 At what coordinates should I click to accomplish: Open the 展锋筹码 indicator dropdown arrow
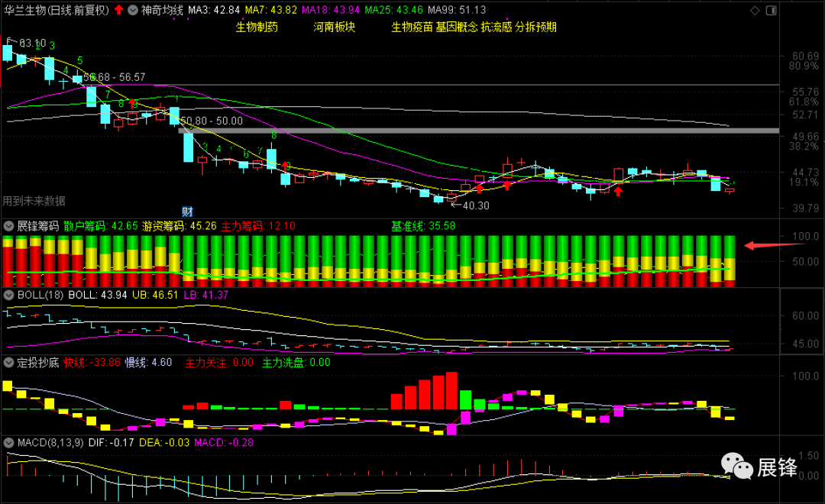[8, 226]
